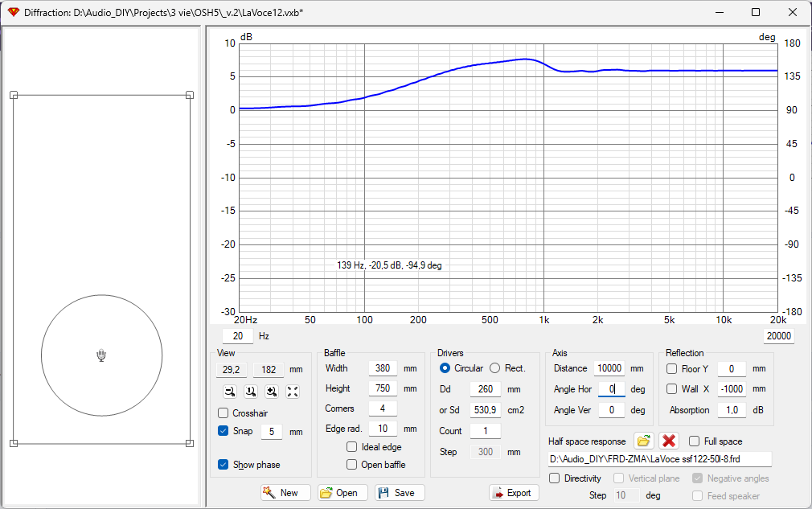812x509 pixels.
Task: Click the maximum frequency 20000 field
Action: coord(779,336)
